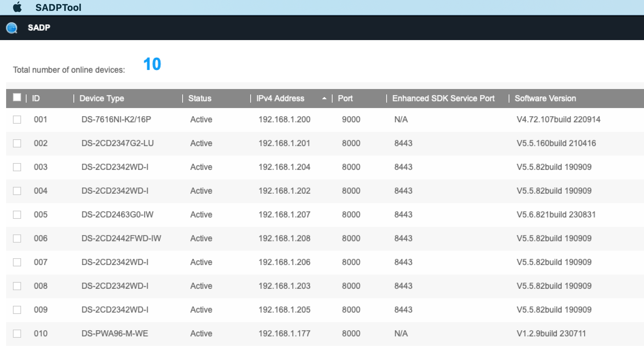Sort by Device Type column header
644x352 pixels.
pyautogui.click(x=102, y=99)
